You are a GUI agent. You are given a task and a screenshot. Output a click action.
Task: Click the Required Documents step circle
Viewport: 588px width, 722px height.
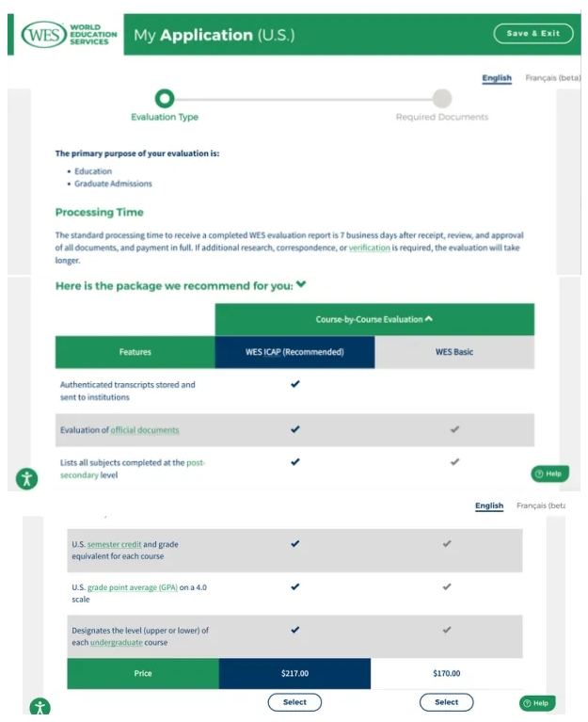tap(442, 98)
